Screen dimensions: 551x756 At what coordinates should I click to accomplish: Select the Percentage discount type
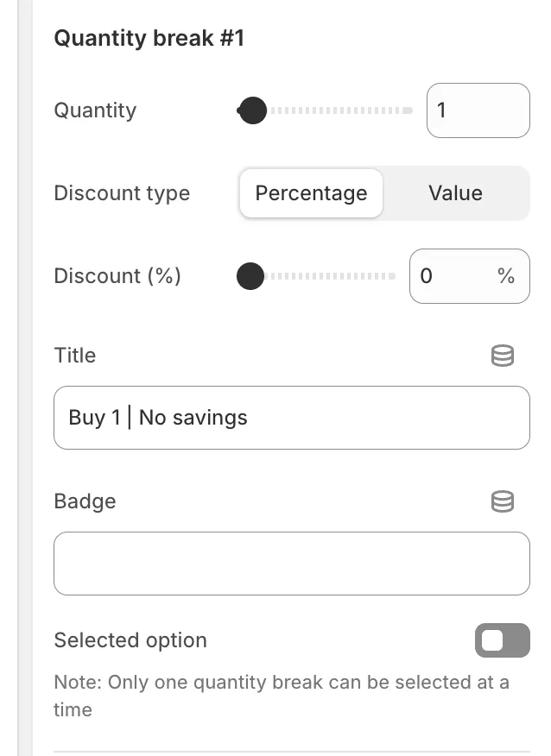pyautogui.click(x=311, y=193)
